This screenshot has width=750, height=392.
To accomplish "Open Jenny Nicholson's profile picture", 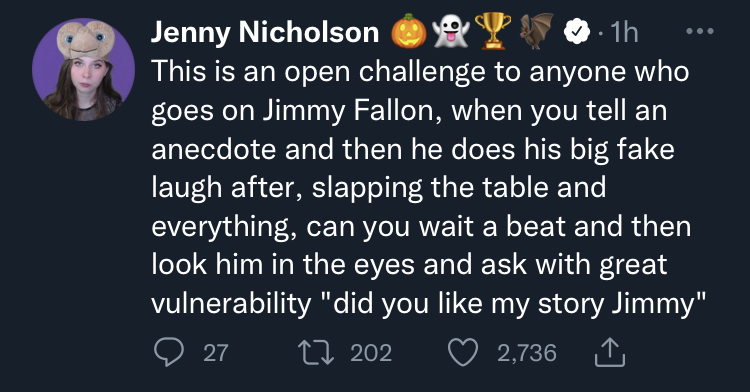I will (x=84, y=69).
